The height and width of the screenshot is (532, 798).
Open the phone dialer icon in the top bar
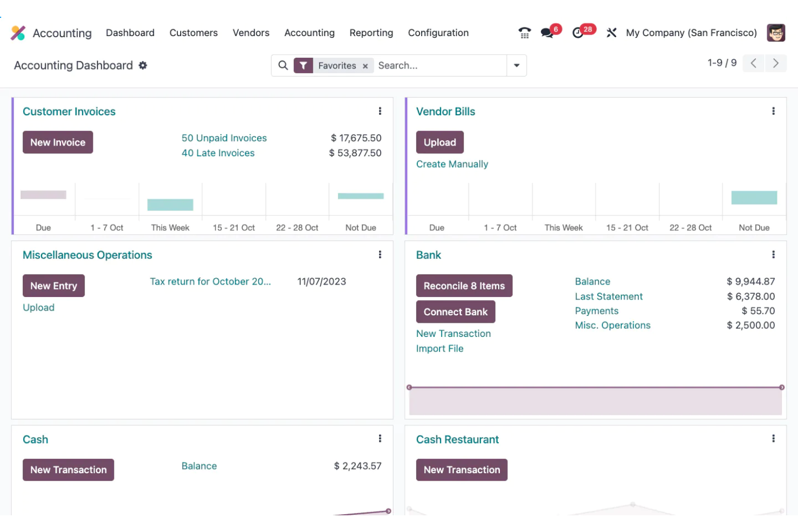pyautogui.click(x=524, y=32)
